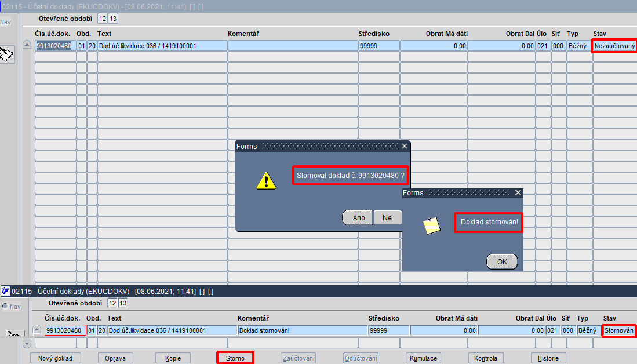This screenshot has height=364, width=637.
Task: Click the Běžný type field in the lower row
Action: click(x=589, y=330)
